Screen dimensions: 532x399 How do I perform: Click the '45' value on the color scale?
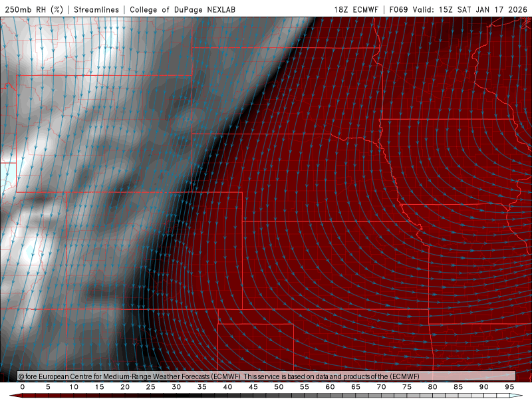coord(253,387)
